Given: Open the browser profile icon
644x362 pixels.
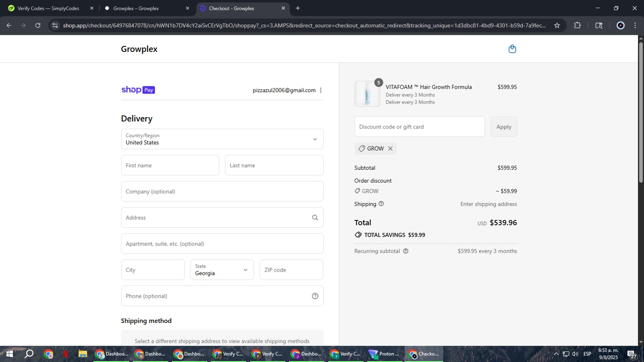Looking at the screenshot, I should tap(620, 25).
